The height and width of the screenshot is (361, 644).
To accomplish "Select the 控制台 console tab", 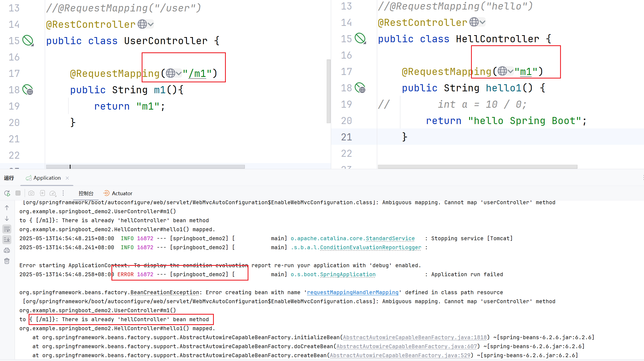I will [x=86, y=193].
